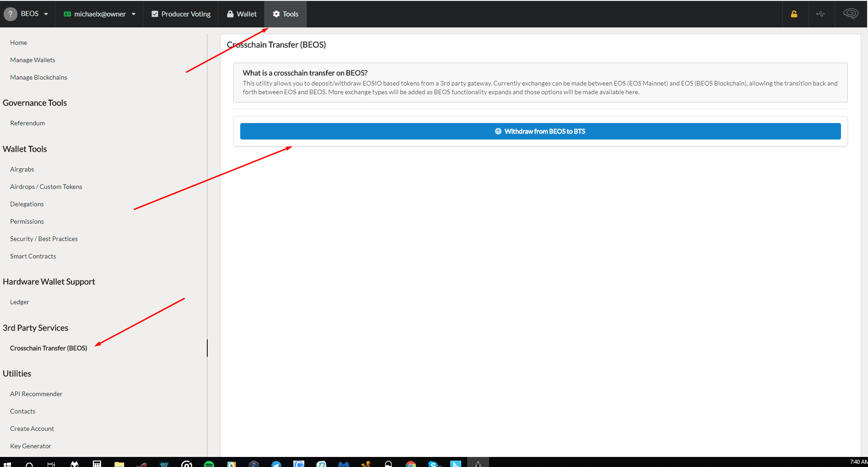Click the Producer Voting checkmark icon

(155, 14)
